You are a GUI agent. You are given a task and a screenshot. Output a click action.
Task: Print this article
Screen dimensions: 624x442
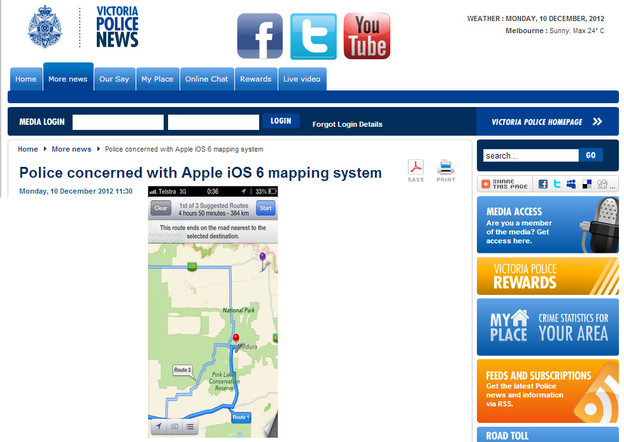446,171
